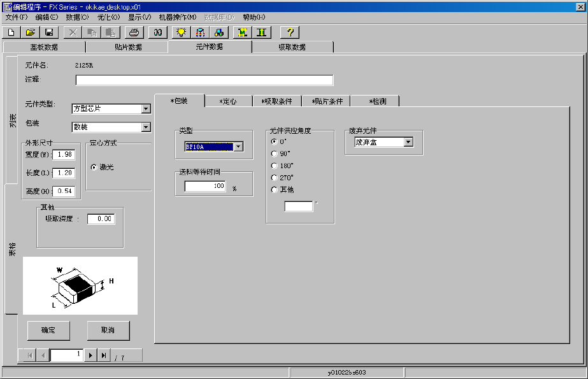Click the New file toolbar icon

click(12, 32)
